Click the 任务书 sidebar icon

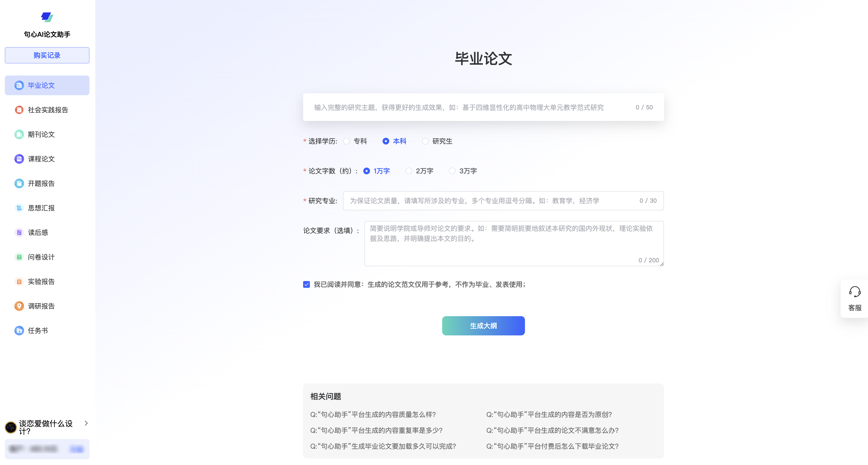[x=19, y=331]
